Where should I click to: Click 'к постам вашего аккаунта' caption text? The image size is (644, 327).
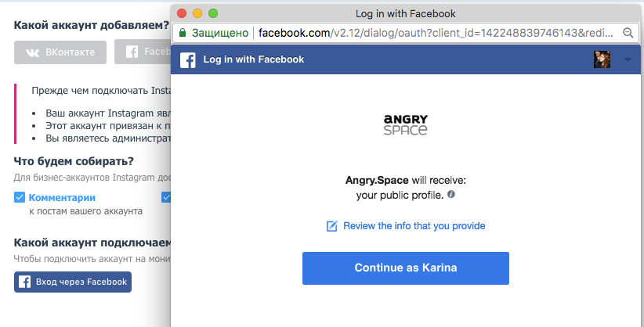tap(86, 211)
